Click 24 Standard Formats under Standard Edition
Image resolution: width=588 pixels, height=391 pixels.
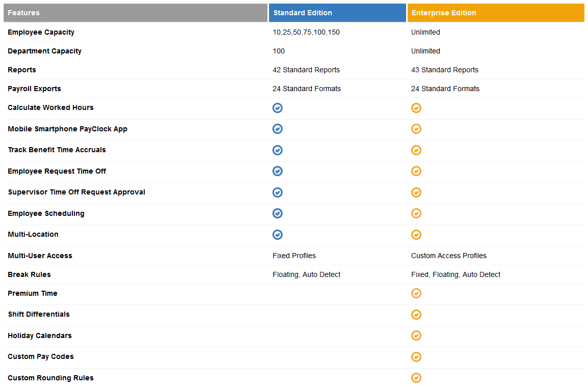coord(307,89)
